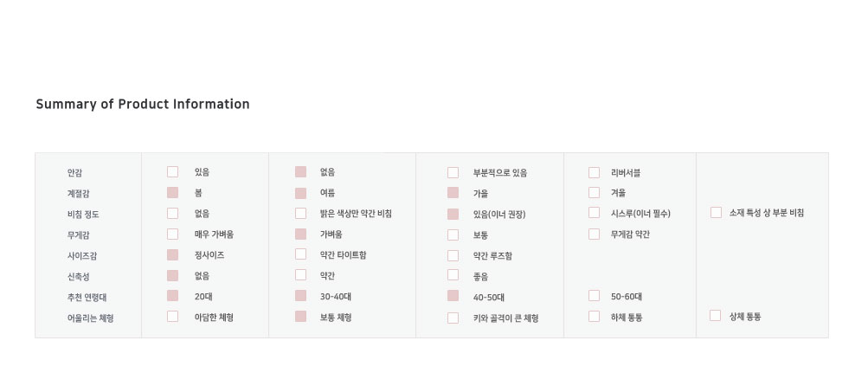Image resolution: width=868 pixels, height=379 pixels.
Task: Toggle the 30-40대 age checkbox
Action: click(301, 296)
